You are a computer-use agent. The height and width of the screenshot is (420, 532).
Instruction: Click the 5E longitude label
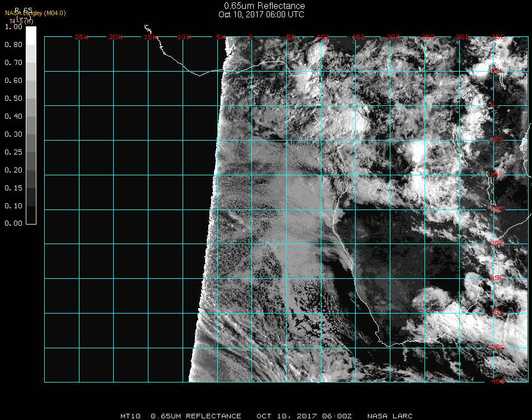(291, 37)
